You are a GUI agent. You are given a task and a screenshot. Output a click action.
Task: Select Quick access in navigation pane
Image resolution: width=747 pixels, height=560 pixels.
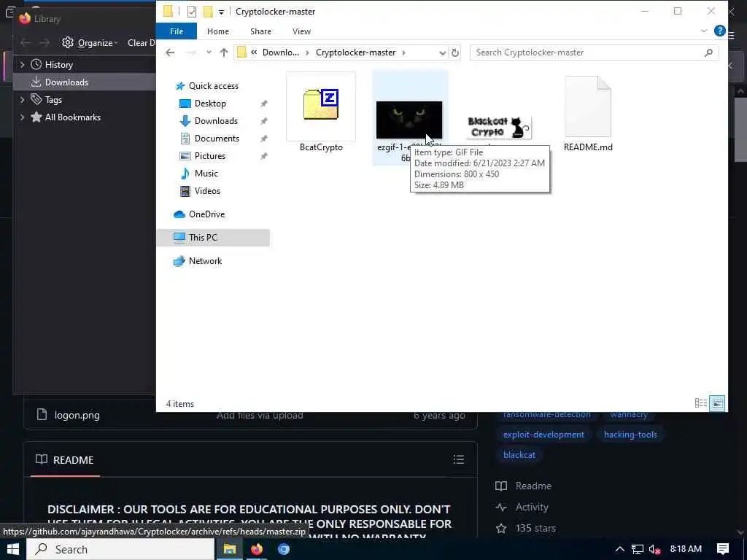[x=214, y=86]
